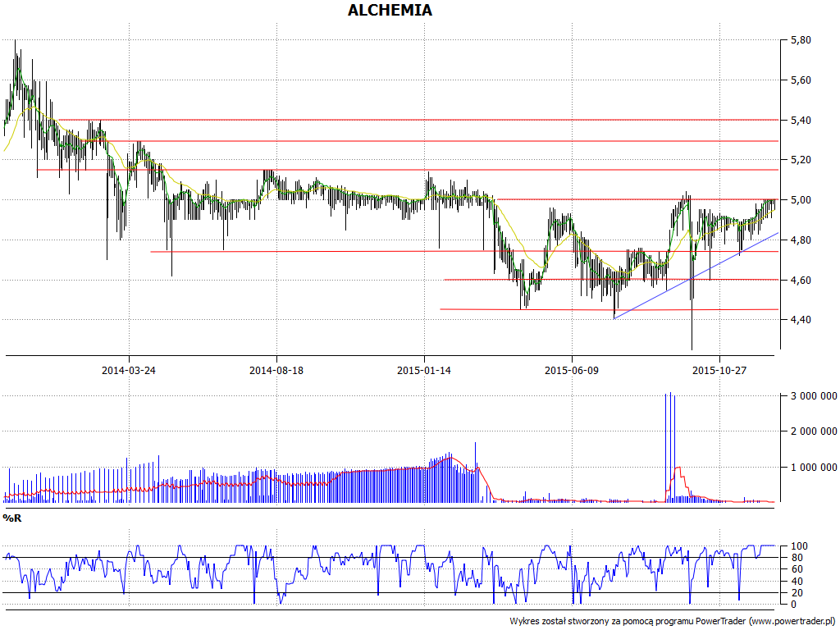Select the 4,40 price axis label
Image resolution: width=840 pixels, height=630 pixels.
801,321
